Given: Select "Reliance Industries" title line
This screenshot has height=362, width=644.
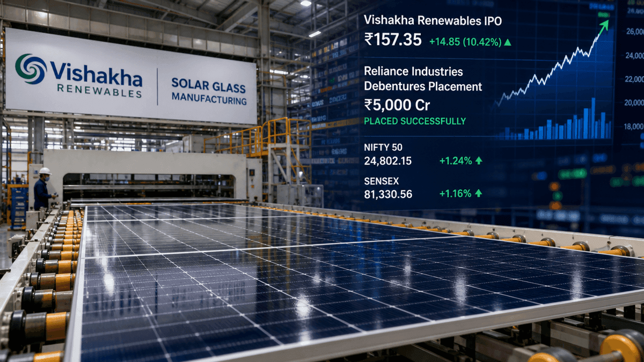Looking at the screenshot, I should (x=413, y=71).
